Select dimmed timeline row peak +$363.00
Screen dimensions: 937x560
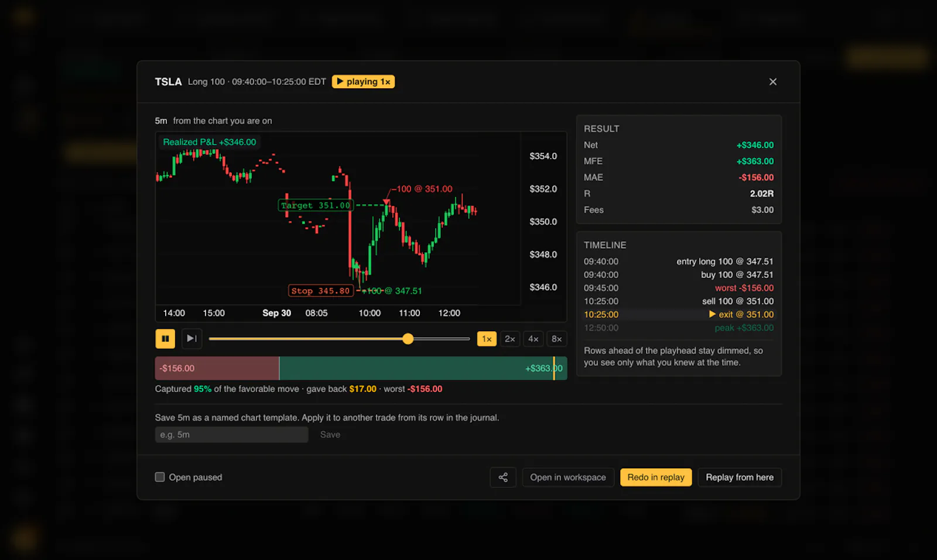(679, 328)
